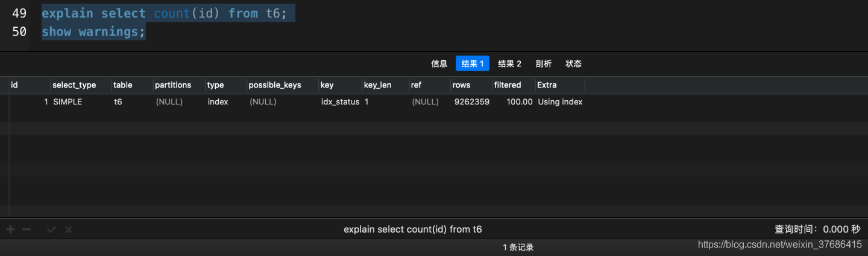Screen dimensions: 868x256
Task: Click the discard changes X icon
Action: click(x=68, y=229)
